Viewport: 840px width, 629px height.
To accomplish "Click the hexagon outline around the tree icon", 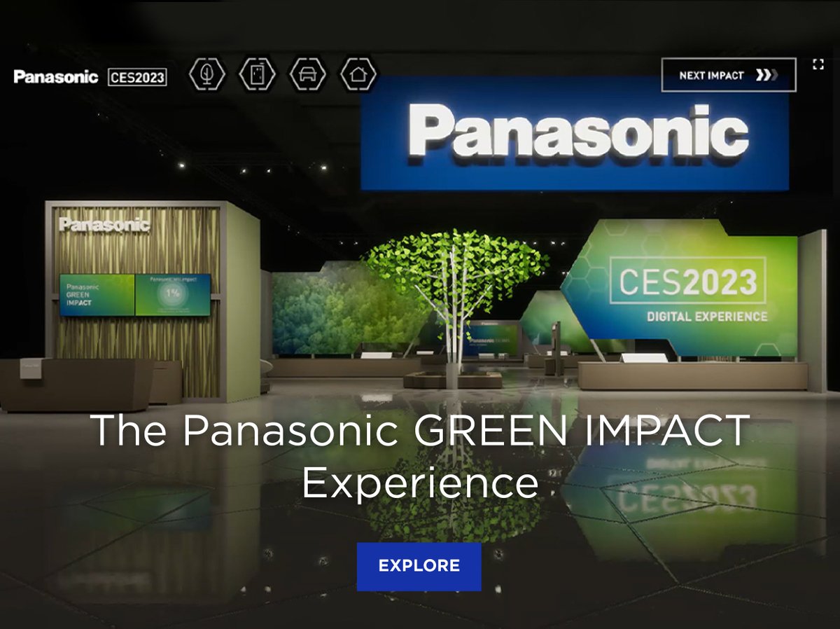I will pyautogui.click(x=206, y=73).
